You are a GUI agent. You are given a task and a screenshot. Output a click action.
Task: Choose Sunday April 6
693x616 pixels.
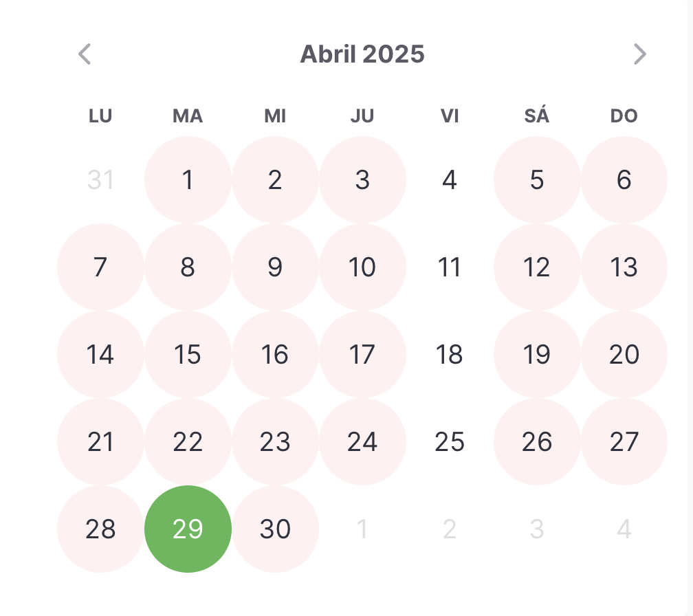click(x=624, y=180)
